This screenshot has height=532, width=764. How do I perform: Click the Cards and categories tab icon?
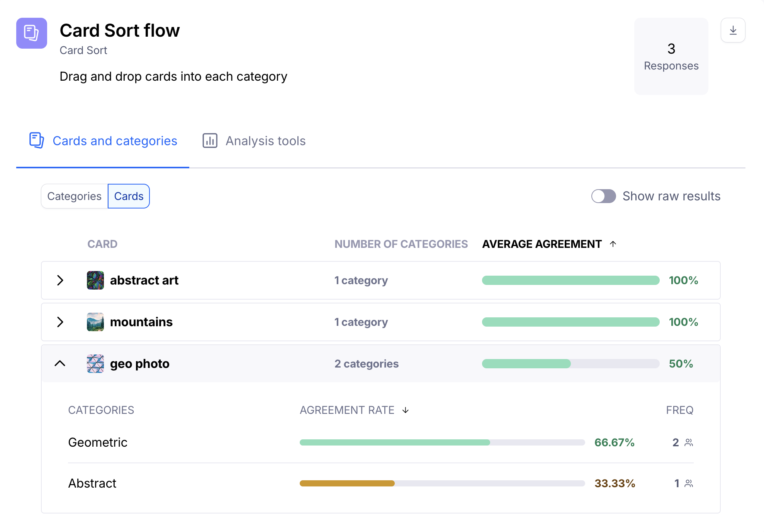click(x=37, y=141)
